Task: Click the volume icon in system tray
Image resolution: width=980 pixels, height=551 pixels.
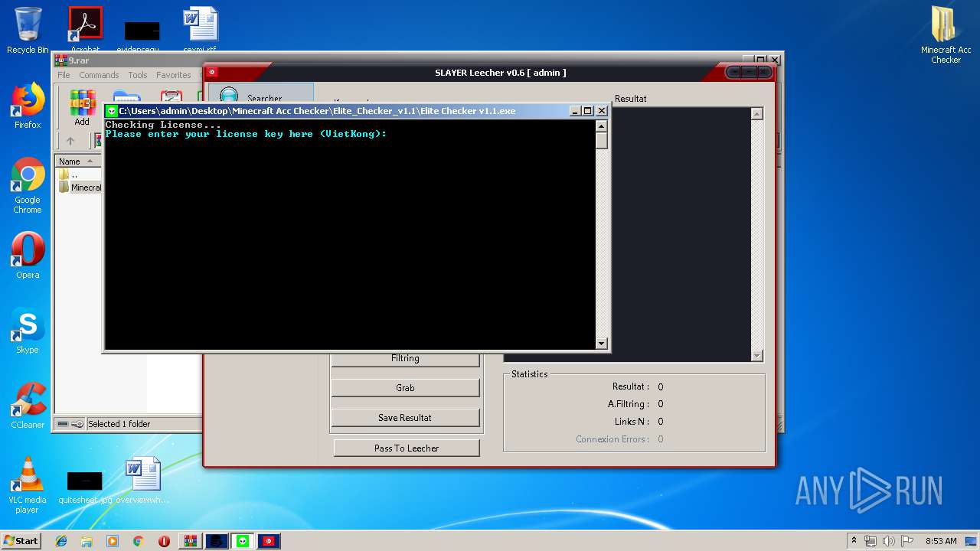Action: (888, 541)
